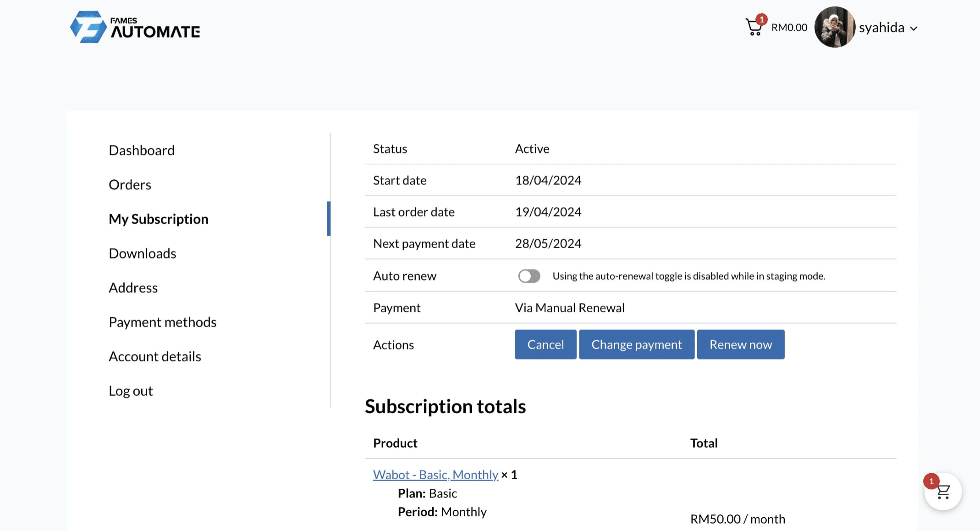Click the 'Period: Monthly' line
The height and width of the screenshot is (531, 980).
pos(442,512)
